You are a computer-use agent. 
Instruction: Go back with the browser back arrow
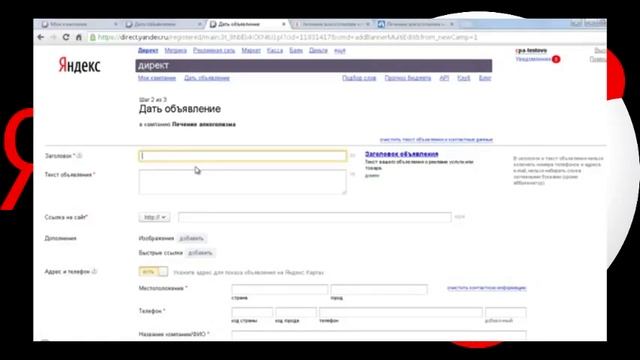click(x=40, y=37)
